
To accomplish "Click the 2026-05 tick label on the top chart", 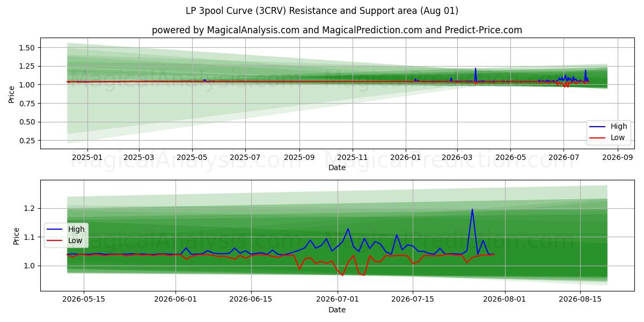I will pos(510,157).
